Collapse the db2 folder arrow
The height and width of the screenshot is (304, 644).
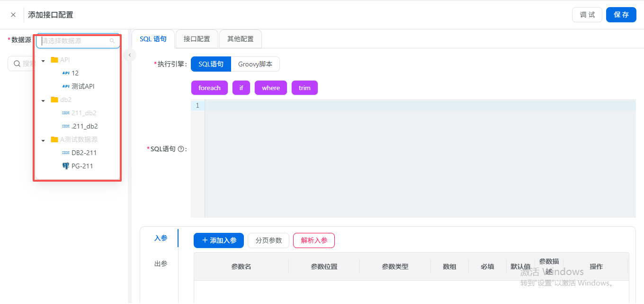click(43, 100)
